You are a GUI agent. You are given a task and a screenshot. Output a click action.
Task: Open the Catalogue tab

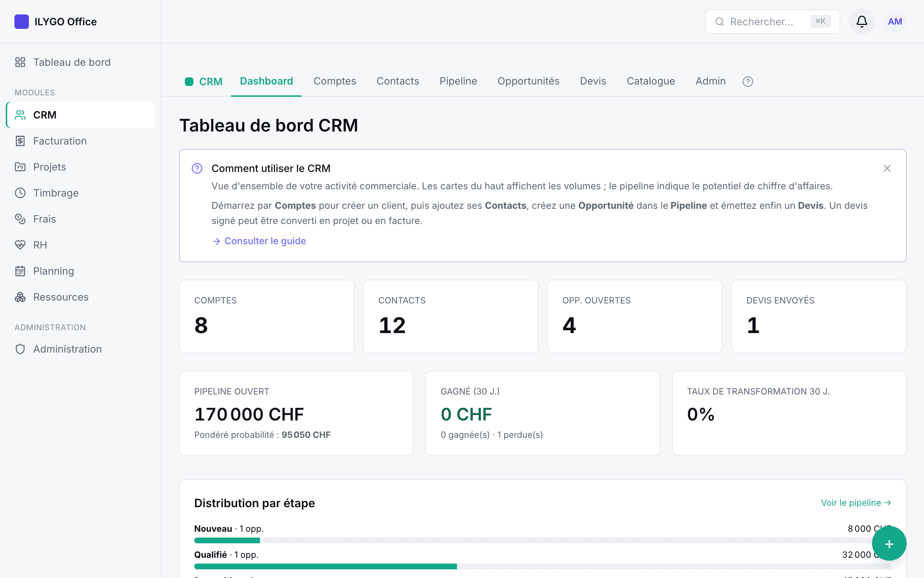coord(651,81)
